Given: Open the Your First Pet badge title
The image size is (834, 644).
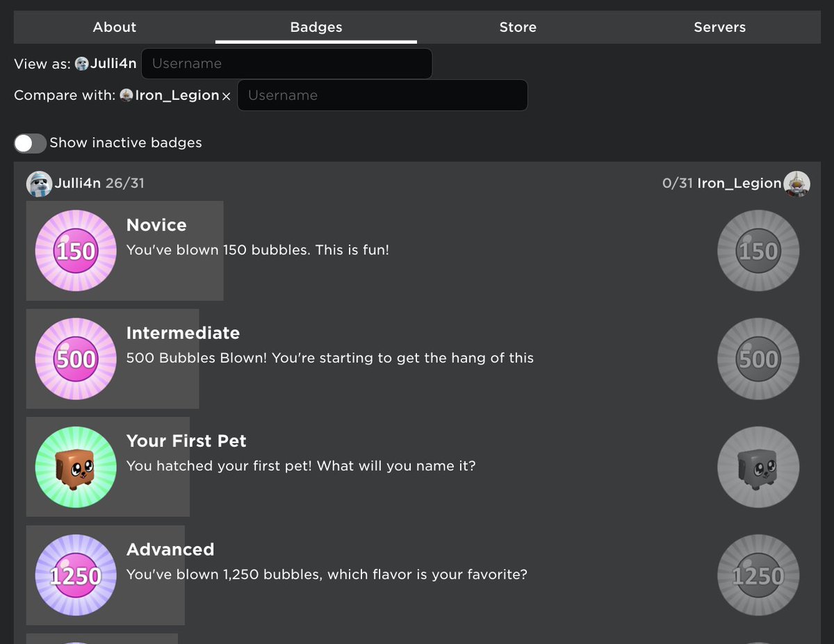Looking at the screenshot, I should [x=186, y=441].
